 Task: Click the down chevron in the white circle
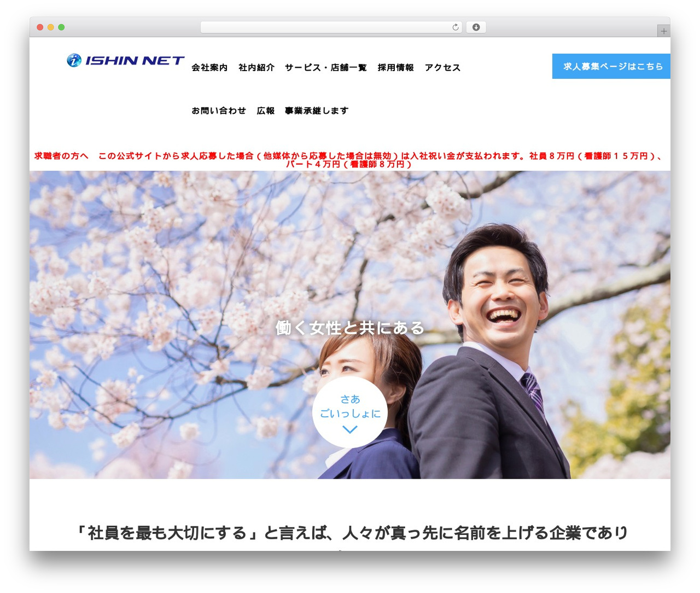tap(350, 430)
